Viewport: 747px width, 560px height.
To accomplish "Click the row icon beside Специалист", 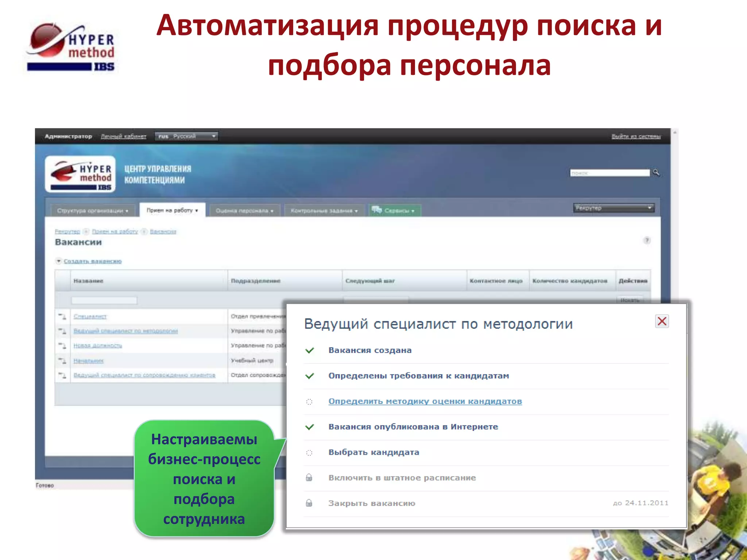I will (63, 316).
